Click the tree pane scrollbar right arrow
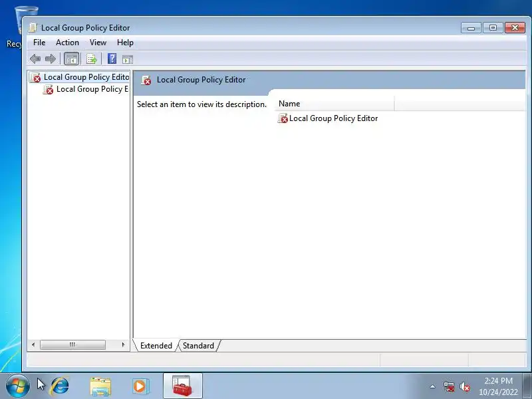 tap(123, 344)
